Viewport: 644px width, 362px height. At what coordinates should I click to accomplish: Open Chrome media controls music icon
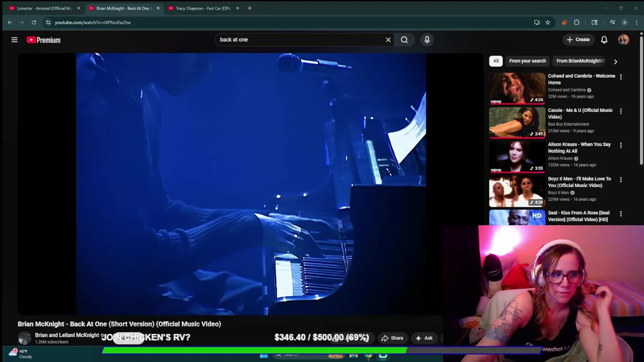point(612,22)
